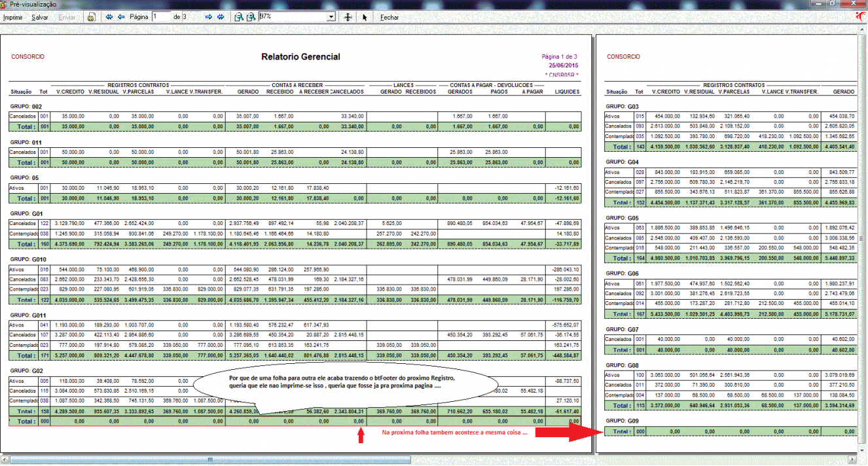This screenshot has height=466, width=868.
Task: Click the LIQUIDOS column header
Action: [x=567, y=92]
